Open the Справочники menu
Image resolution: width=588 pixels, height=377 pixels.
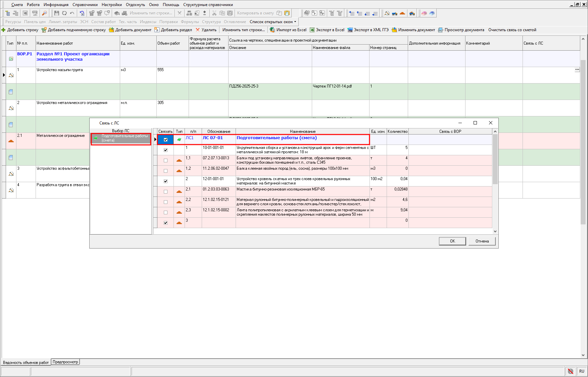85,5
